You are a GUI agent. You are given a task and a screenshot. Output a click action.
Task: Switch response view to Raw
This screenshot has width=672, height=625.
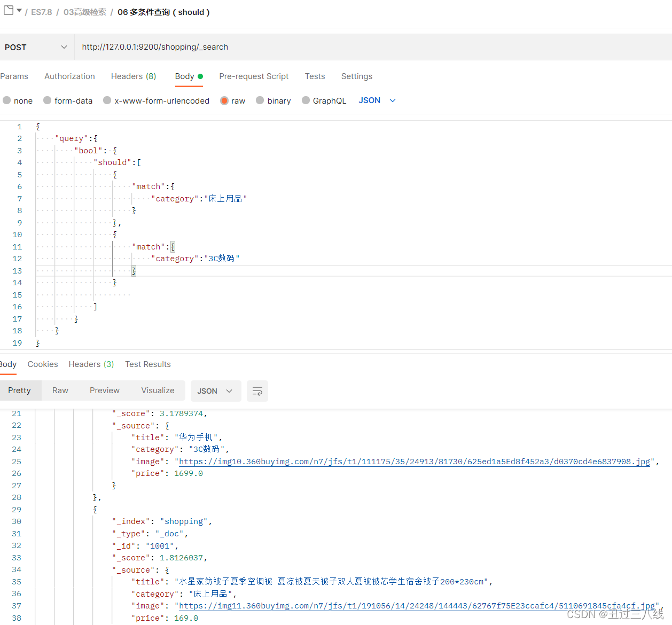60,390
